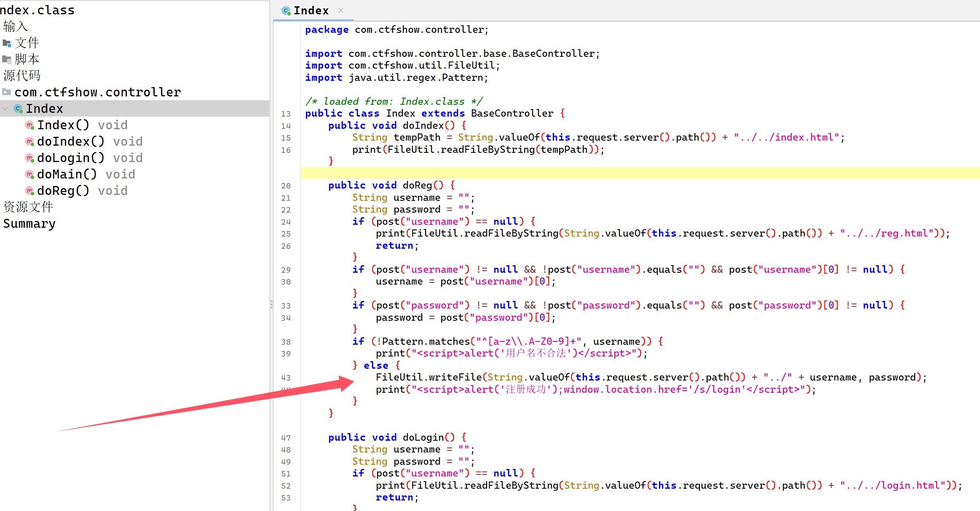
Task: Click the doIndex() method icon
Action: pyautogui.click(x=29, y=142)
